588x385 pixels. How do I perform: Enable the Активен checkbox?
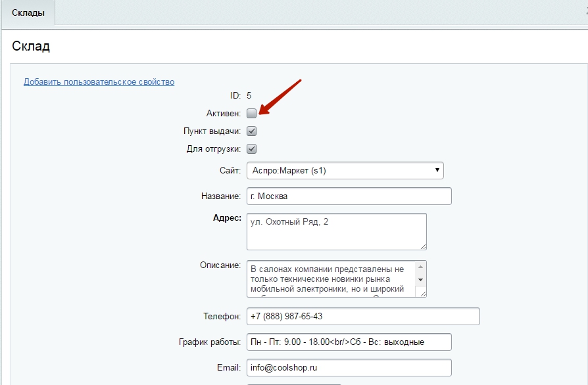point(252,114)
